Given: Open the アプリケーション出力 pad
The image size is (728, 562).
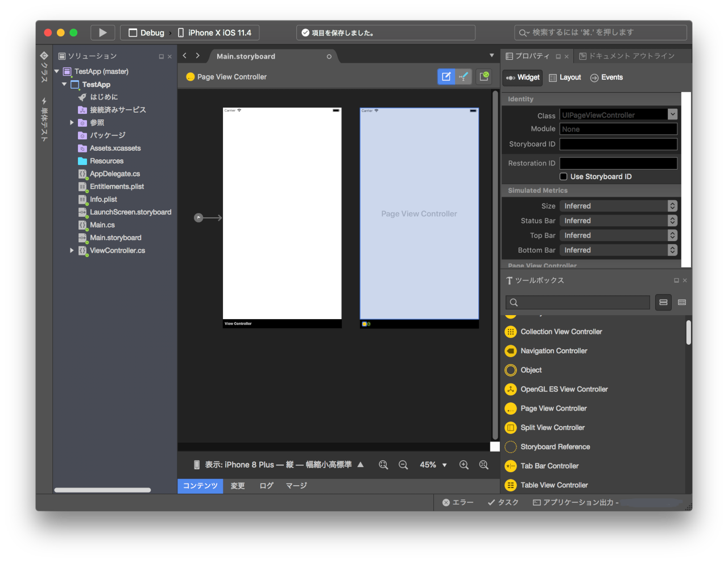Looking at the screenshot, I should click(x=576, y=502).
